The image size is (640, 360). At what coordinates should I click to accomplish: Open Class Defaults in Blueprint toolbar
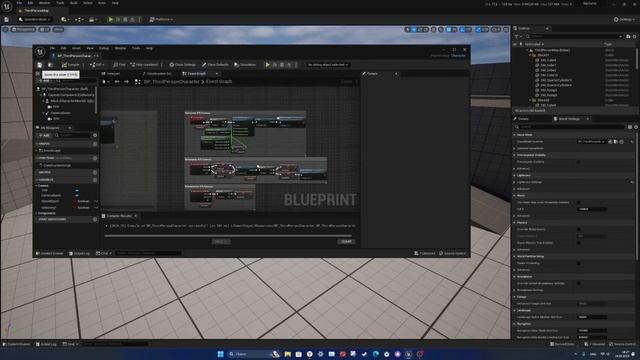point(215,64)
